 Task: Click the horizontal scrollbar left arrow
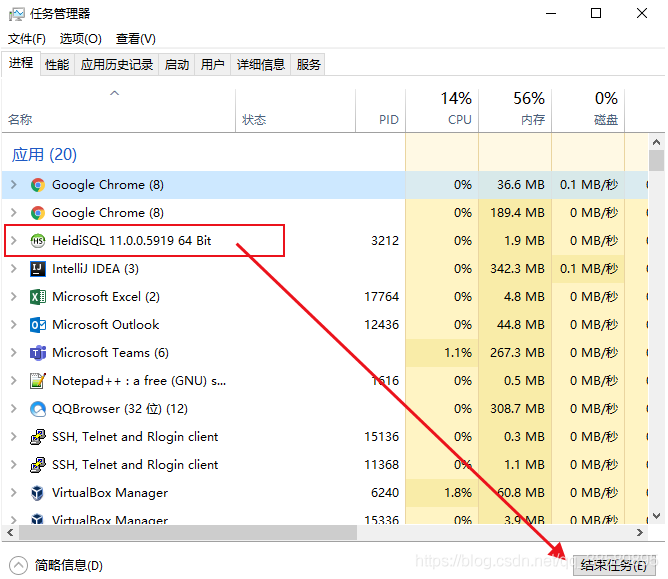point(10,533)
